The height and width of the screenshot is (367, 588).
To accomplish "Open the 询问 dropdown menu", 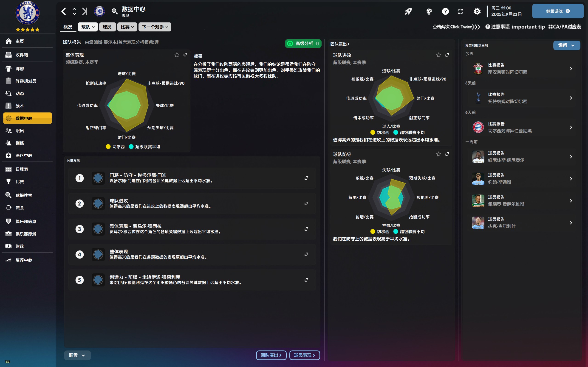I will click(x=567, y=45).
